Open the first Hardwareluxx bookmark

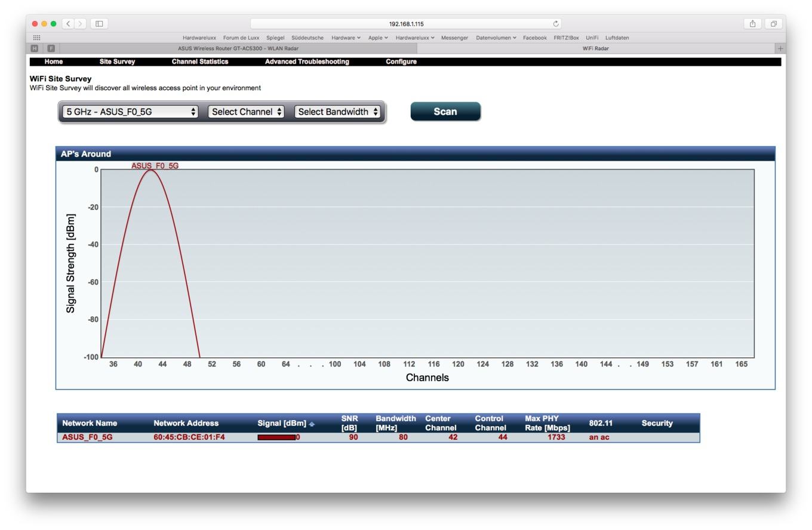coord(199,38)
